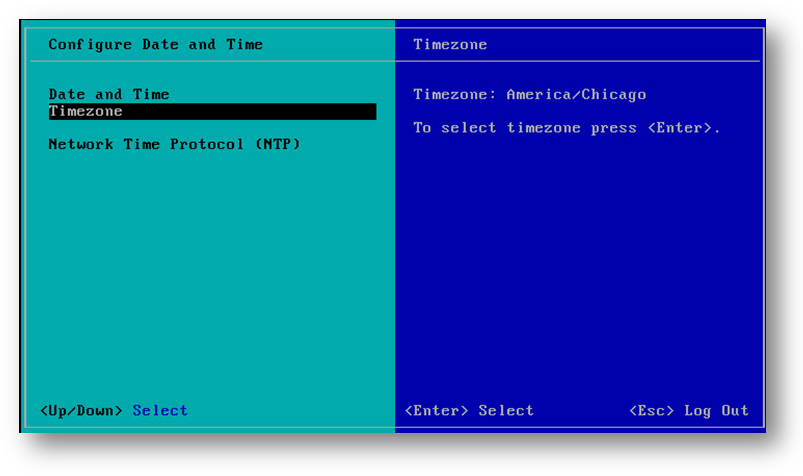Click the <Up/Down> Select hint
Viewport: 803px width, 476px height.
[114, 410]
